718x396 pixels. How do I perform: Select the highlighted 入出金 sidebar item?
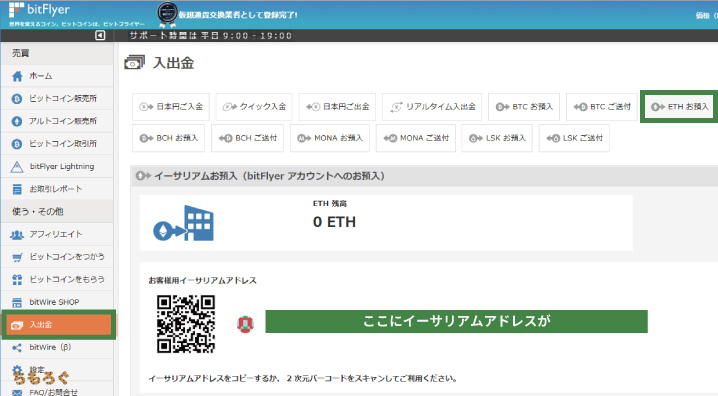59,325
